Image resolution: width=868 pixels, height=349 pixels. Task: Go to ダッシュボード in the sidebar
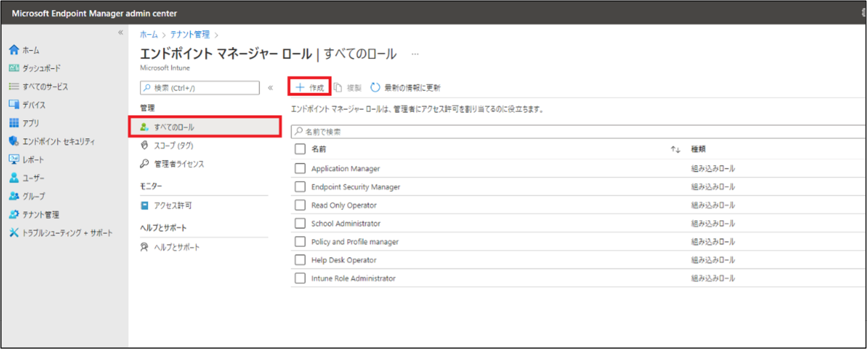(x=41, y=68)
